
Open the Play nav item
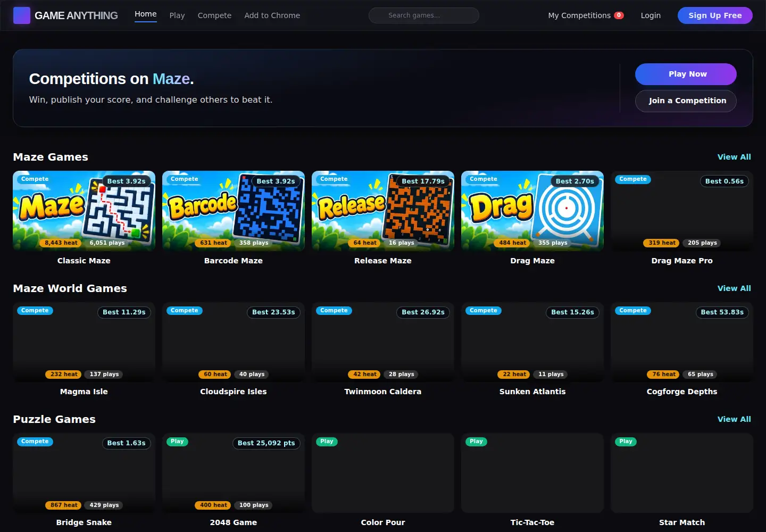tap(177, 15)
